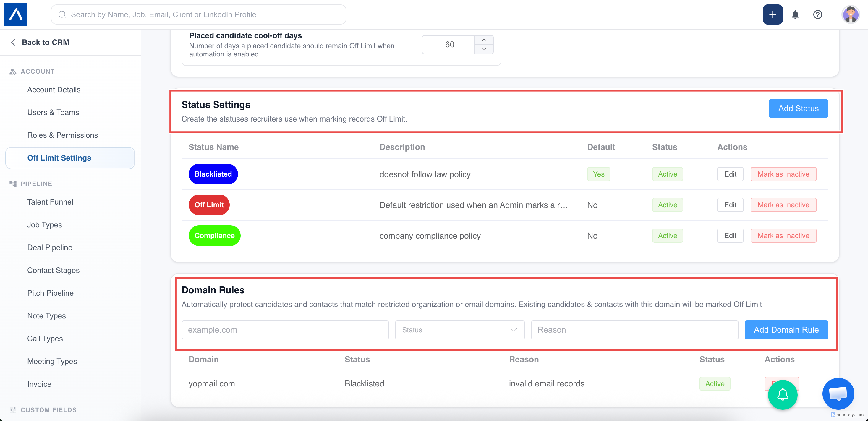This screenshot has height=421, width=868.
Task: Open the Status dropdown in Domain Rules
Action: tap(460, 330)
